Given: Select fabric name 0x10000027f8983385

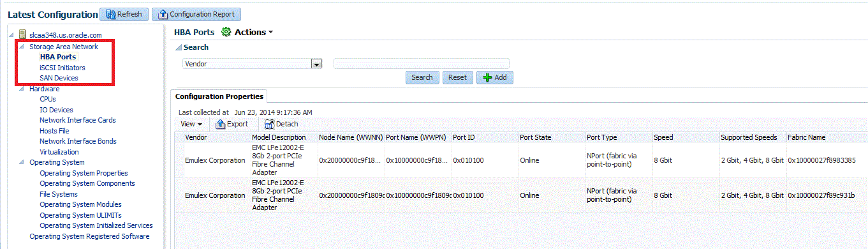Looking at the screenshot, I should 821,160.
